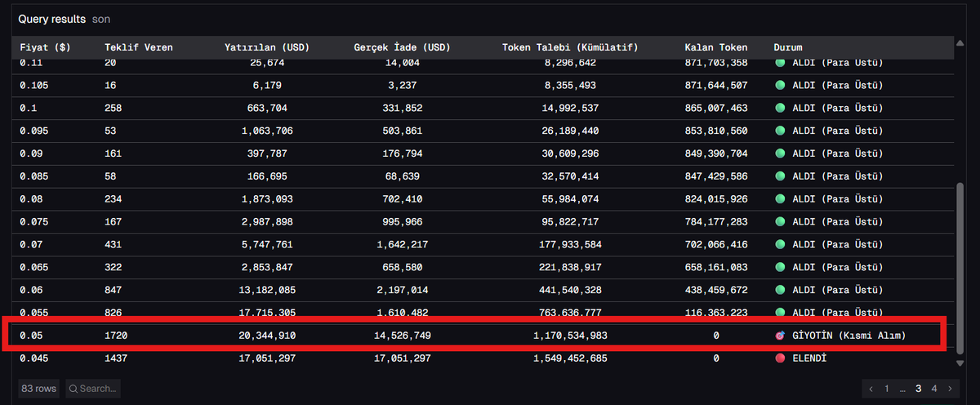Click the pagination ellipsis
The image size is (980, 405).
tap(902, 389)
